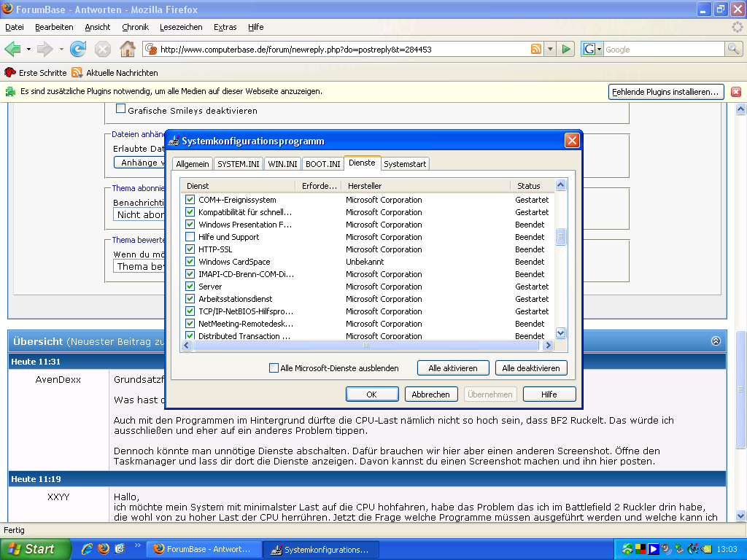Click Abbrechen in Systemkonfigurationsprogramm
Screen dimensions: 747x560
click(430, 394)
